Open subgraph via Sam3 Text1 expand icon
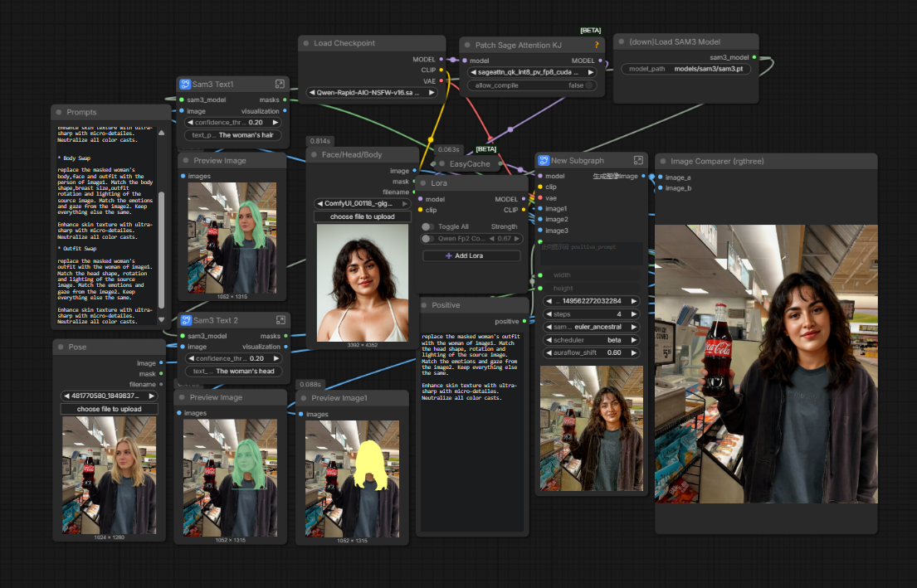 pyautogui.click(x=280, y=85)
